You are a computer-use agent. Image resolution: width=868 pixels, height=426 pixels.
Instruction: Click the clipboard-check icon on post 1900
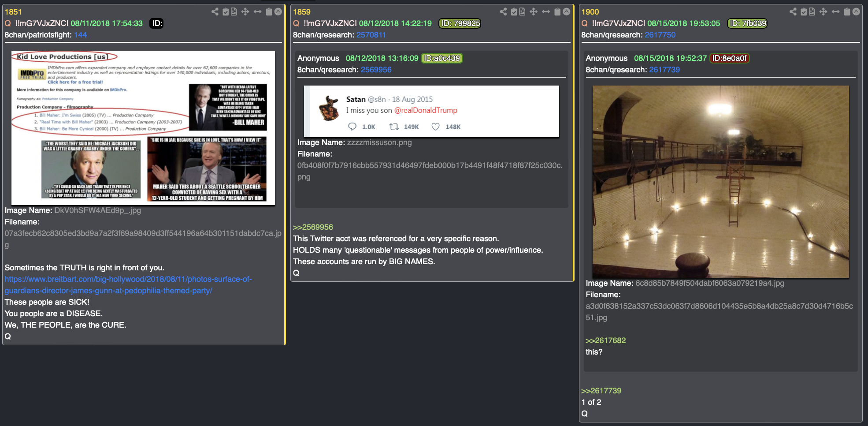pos(804,11)
